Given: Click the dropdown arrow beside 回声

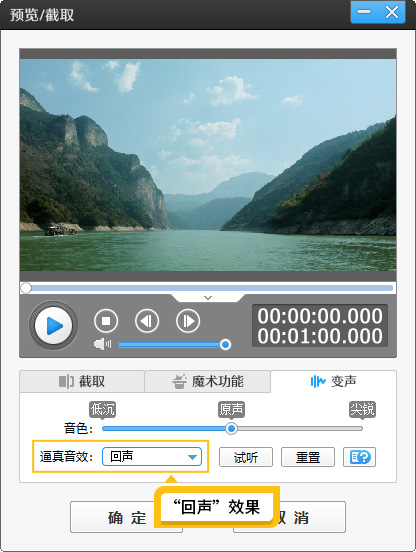Looking at the screenshot, I should 192,457.
